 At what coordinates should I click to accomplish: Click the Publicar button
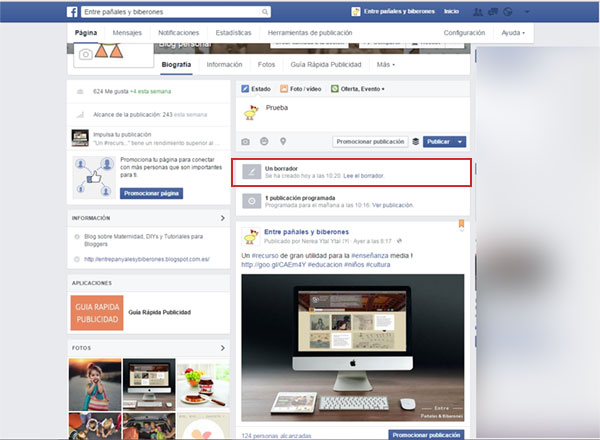tap(439, 142)
